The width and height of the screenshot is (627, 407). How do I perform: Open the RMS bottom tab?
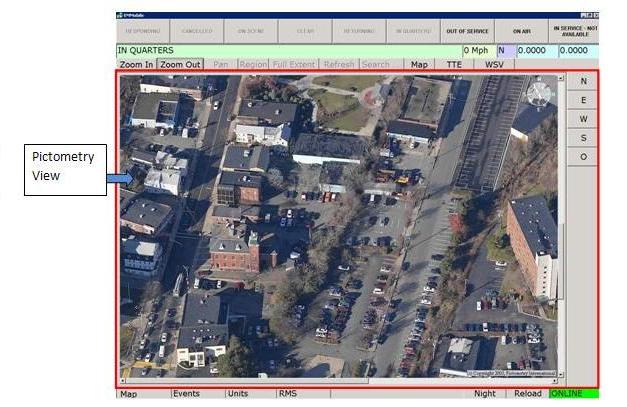point(288,394)
